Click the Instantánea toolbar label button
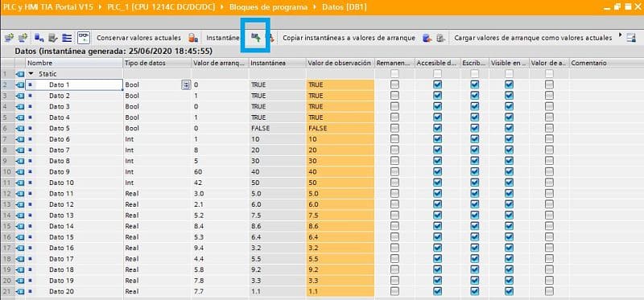Viewport: 644px width, 300px height. (223, 38)
